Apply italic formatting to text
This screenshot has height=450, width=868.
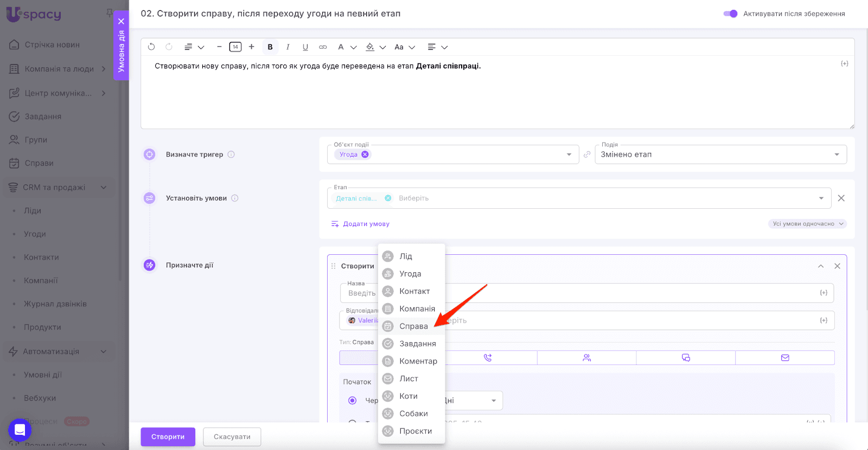click(288, 47)
